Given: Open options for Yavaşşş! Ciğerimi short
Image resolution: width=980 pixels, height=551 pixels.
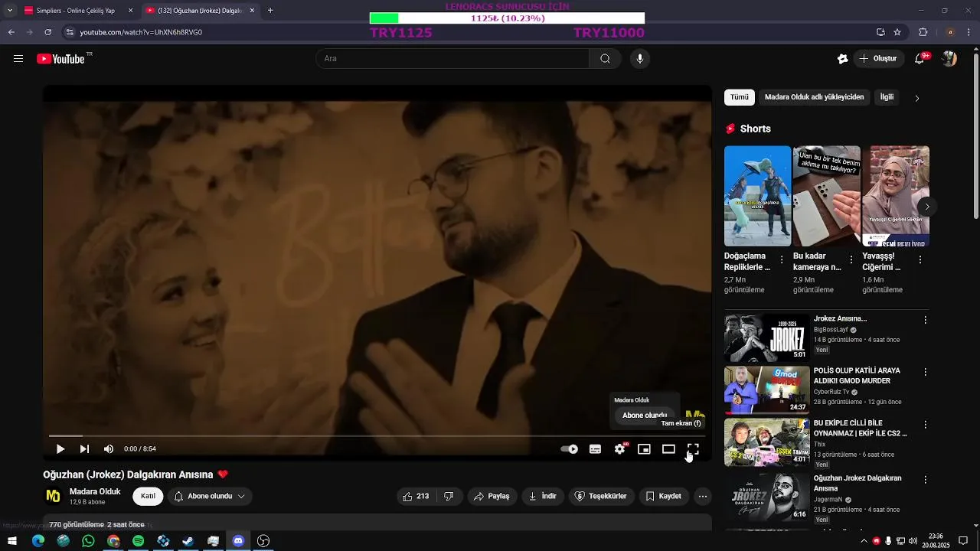Looking at the screenshot, I should click(x=920, y=260).
